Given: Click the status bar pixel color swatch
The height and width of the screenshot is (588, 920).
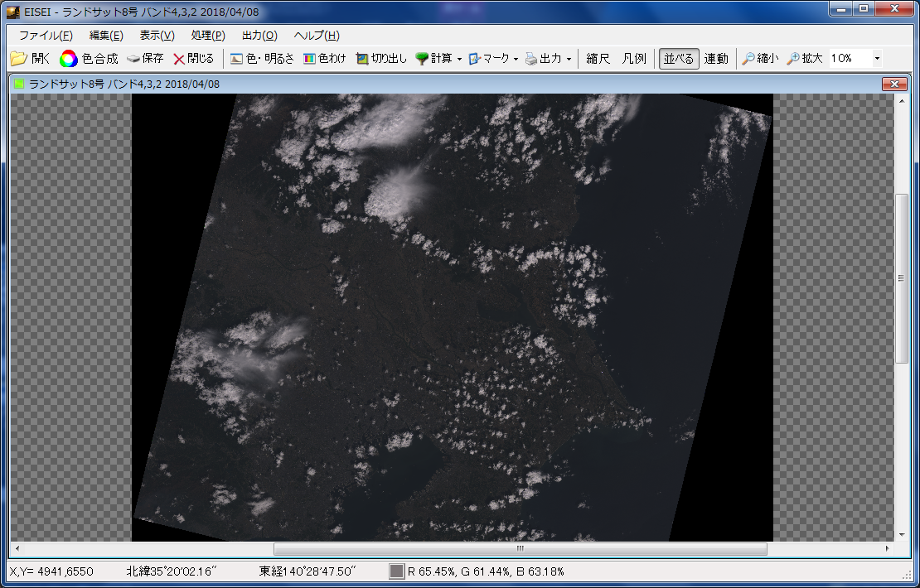Looking at the screenshot, I should pos(397,571).
